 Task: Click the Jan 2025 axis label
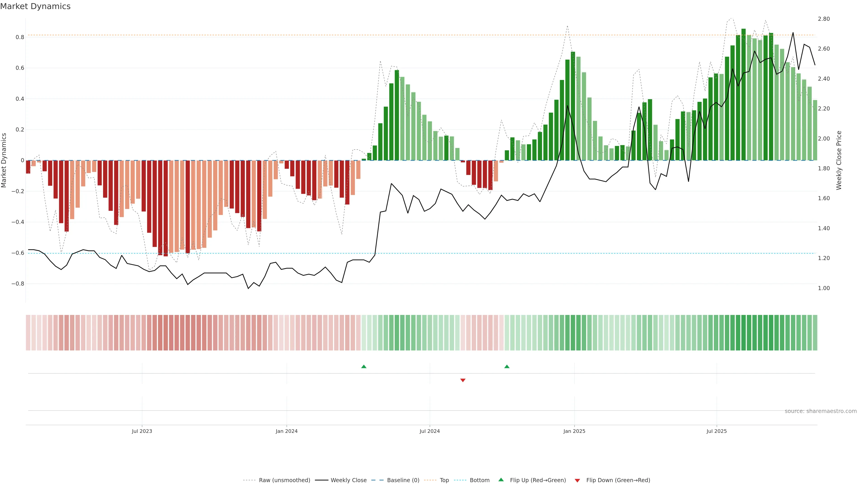tap(574, 431)
